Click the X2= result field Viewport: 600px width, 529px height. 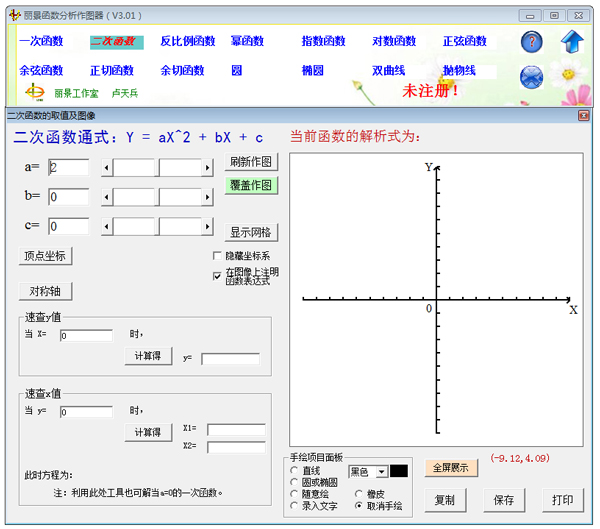pos(236,447)
